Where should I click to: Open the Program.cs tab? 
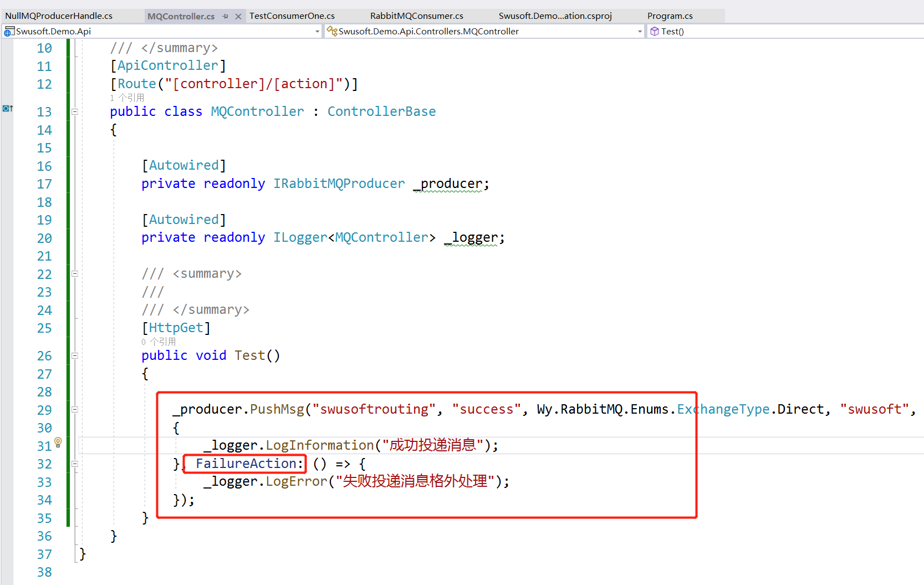(670, 16)
